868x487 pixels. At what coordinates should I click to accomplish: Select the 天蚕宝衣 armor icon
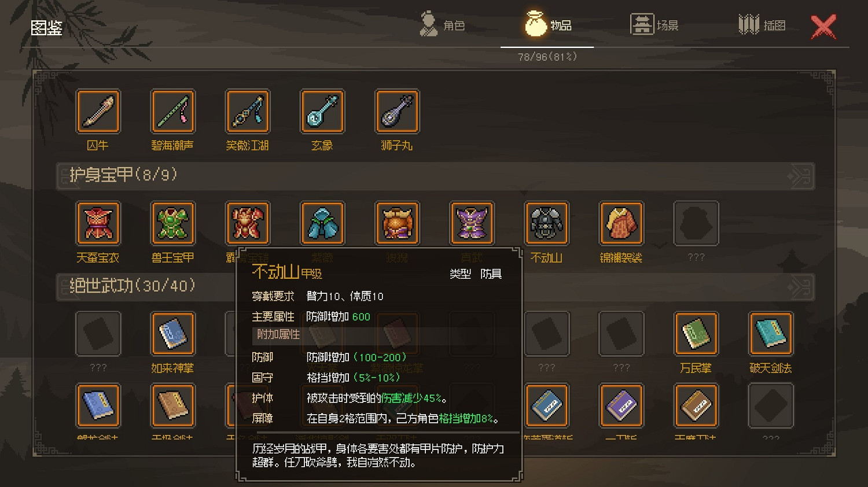pyautogui.click(x=98, y=223)
